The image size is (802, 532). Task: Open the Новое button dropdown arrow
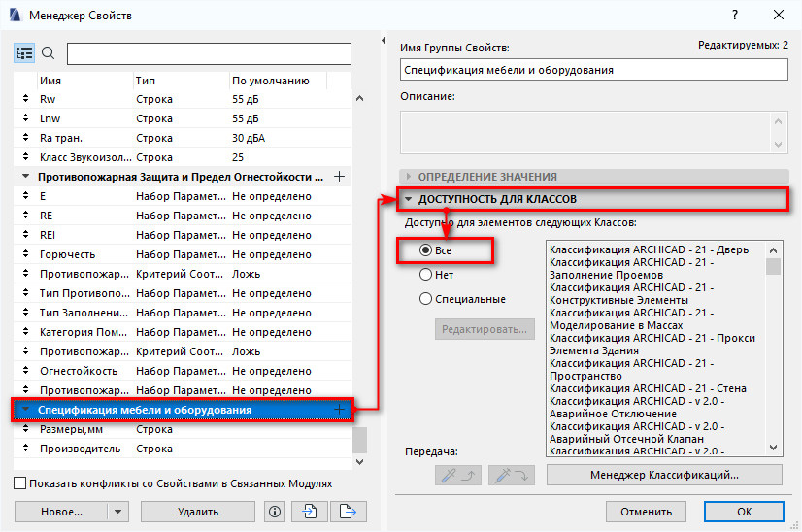117,512
